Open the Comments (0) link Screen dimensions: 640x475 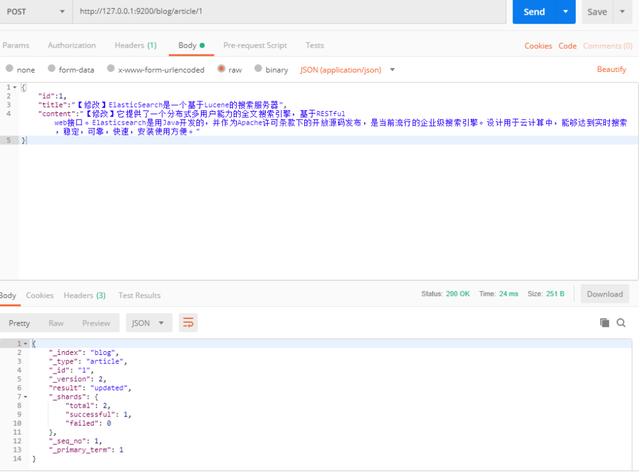pyautogui.click(x=608, y=46)
